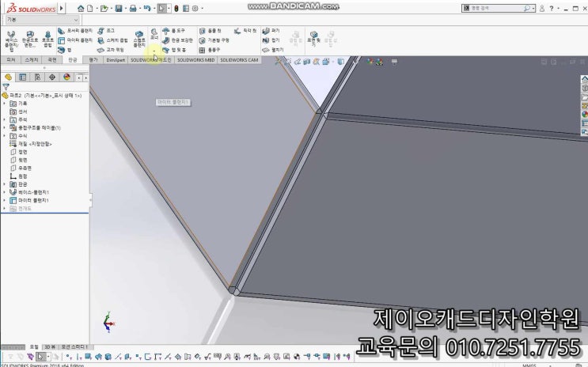The width and height of the screenshot is (588, 367).
Task: Open the Motion Study 1 tab
Action: [x=74, y=346]
